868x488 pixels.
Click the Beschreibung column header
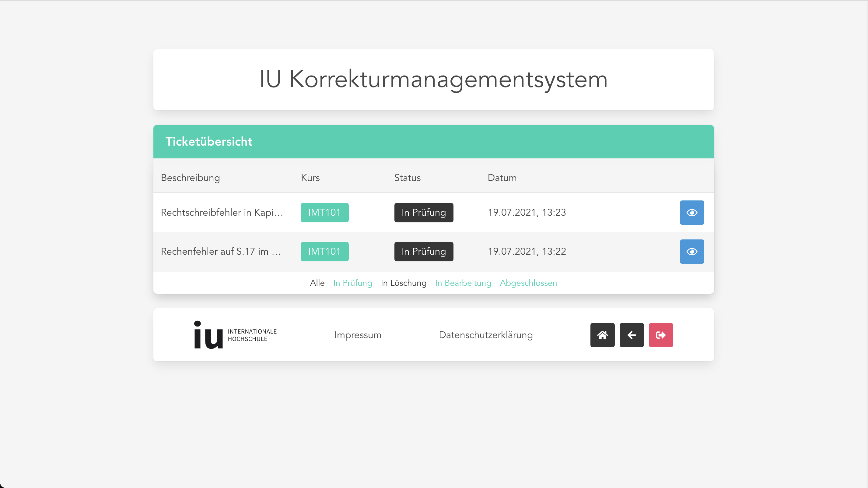(x=190, y=178)
